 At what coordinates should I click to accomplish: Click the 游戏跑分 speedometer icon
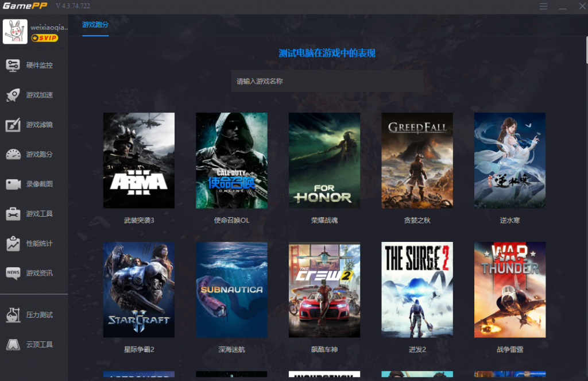click(x=13, y=155)
